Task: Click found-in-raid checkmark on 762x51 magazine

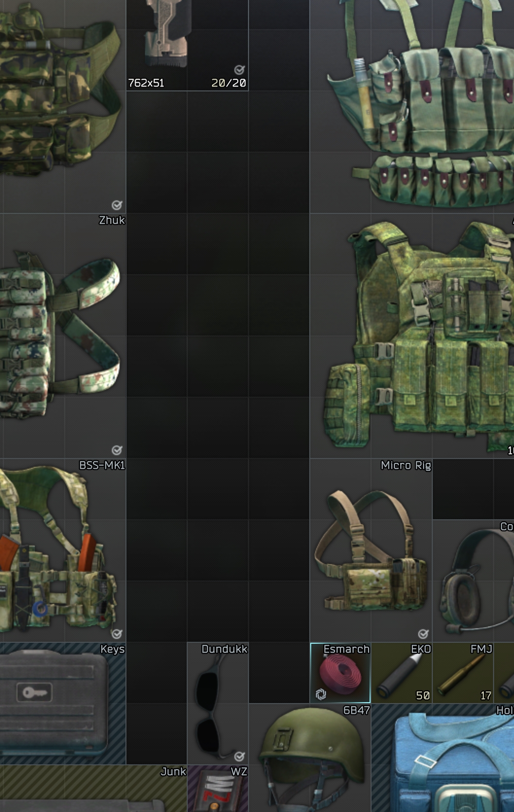Action: coord(239,70)
